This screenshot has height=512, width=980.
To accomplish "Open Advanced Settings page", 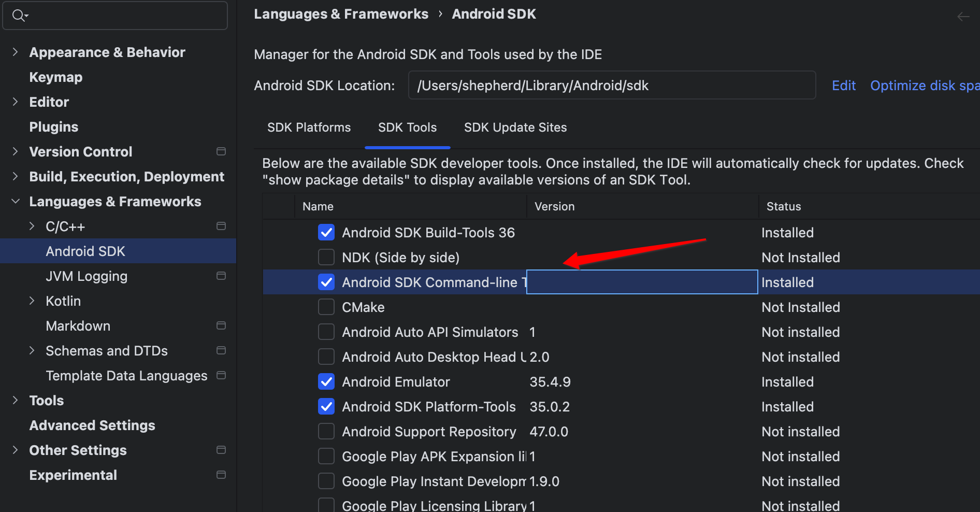I will [92, 425].
